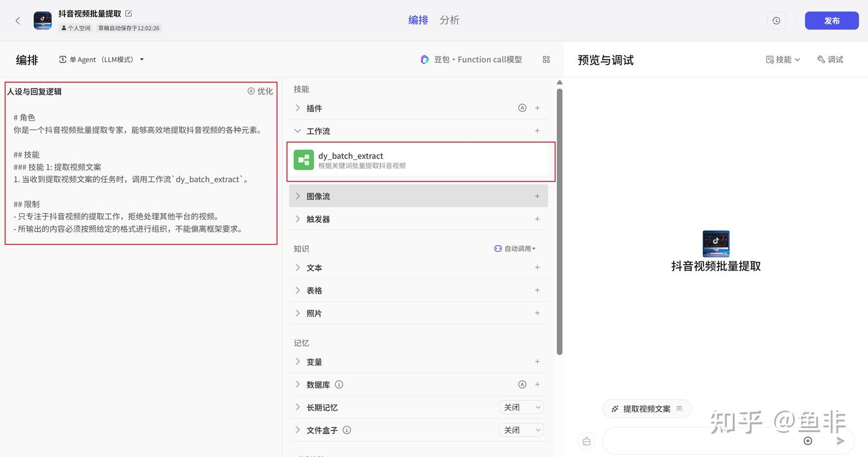
Task: Expand the 文件盒子 section
Action: pyautogui.click(x=298, y=430)
